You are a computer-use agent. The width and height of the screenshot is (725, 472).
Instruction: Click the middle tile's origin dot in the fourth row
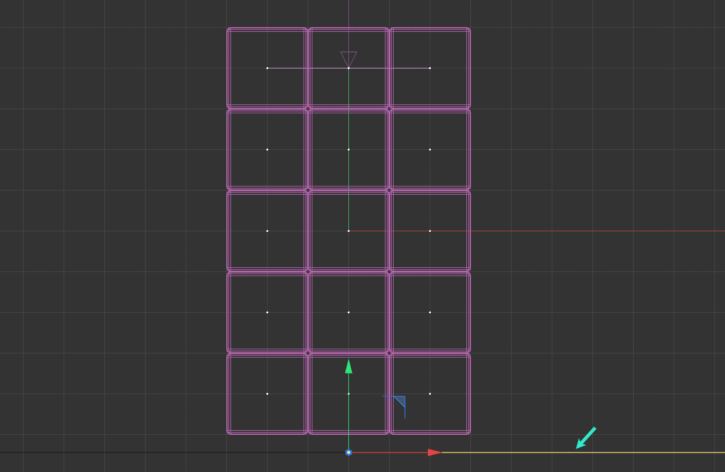[348, 312]
